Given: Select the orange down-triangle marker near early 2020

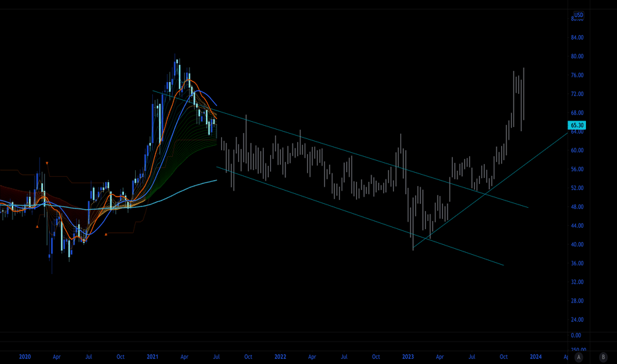Looking at the screenshot, I should (x=47, y=163).
